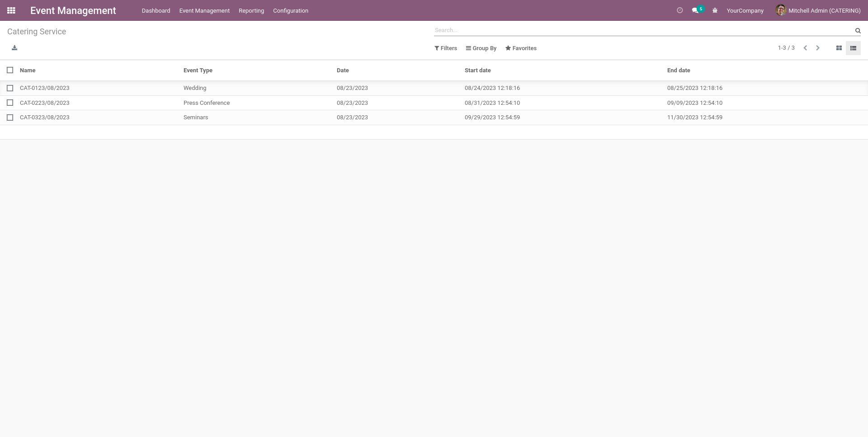The height and width of the screenshot is (437, 868).
Task: Open the Favorites dropdown
Action: pos(521,48)
